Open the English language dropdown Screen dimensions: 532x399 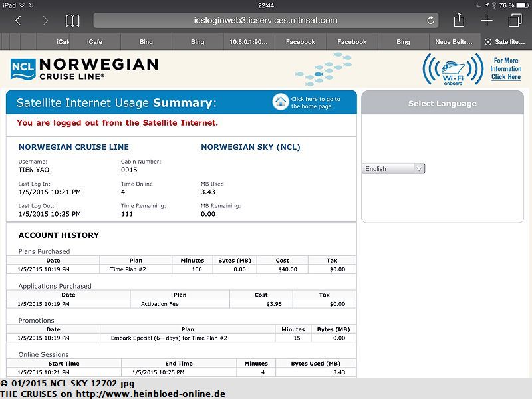(393, 169)
